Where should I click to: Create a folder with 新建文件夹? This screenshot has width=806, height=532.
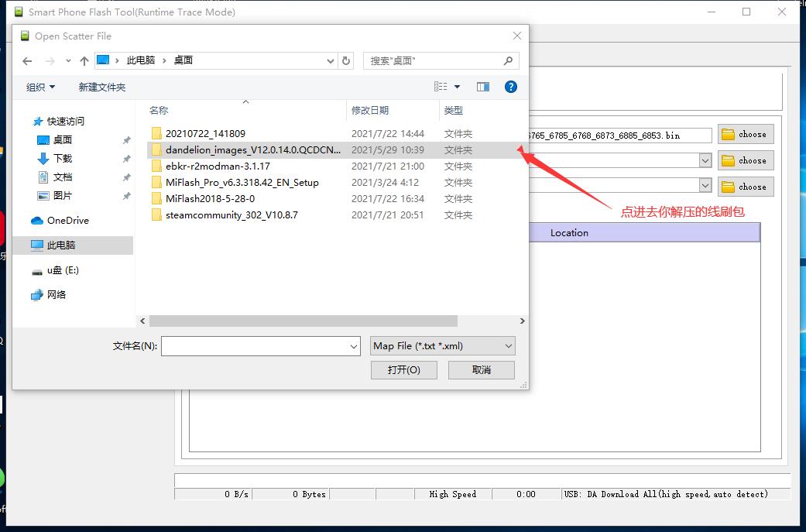(101, 88)
